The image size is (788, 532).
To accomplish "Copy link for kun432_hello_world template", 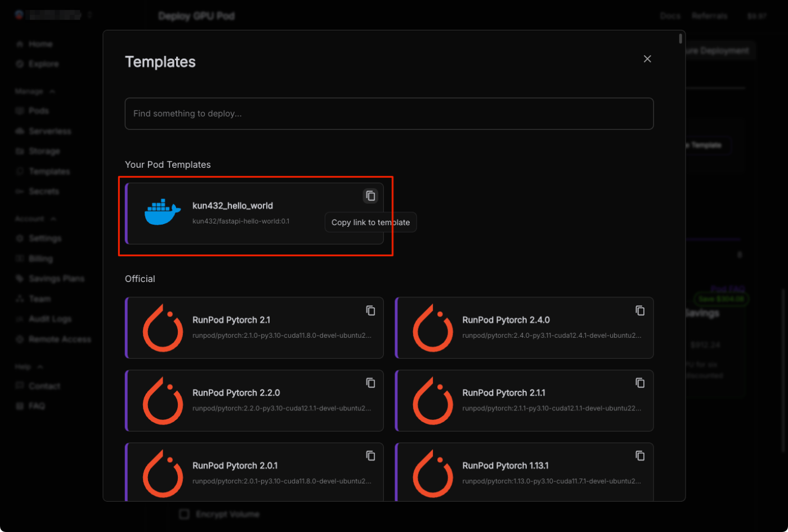I will coord(370,196).
